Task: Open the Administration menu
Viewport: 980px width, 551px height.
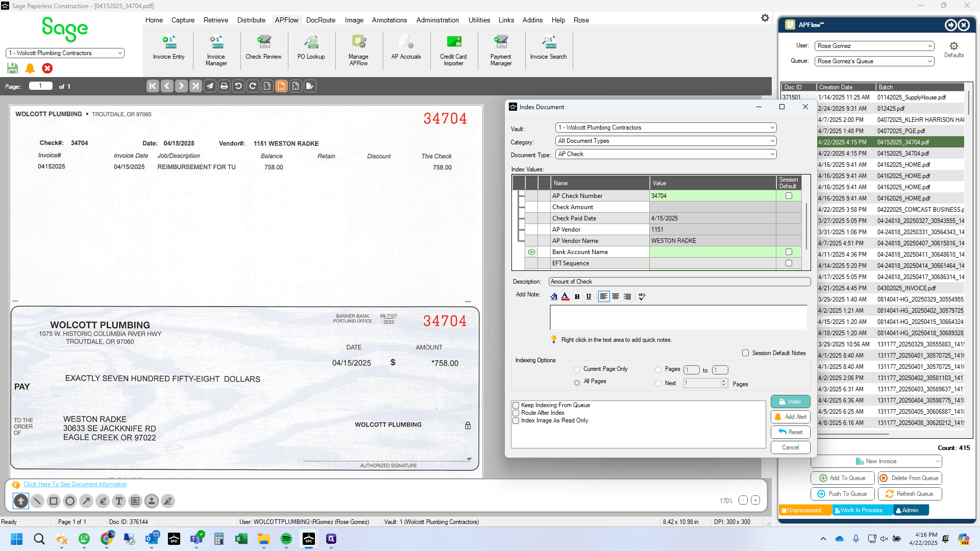Action: [x=437, y=20]
